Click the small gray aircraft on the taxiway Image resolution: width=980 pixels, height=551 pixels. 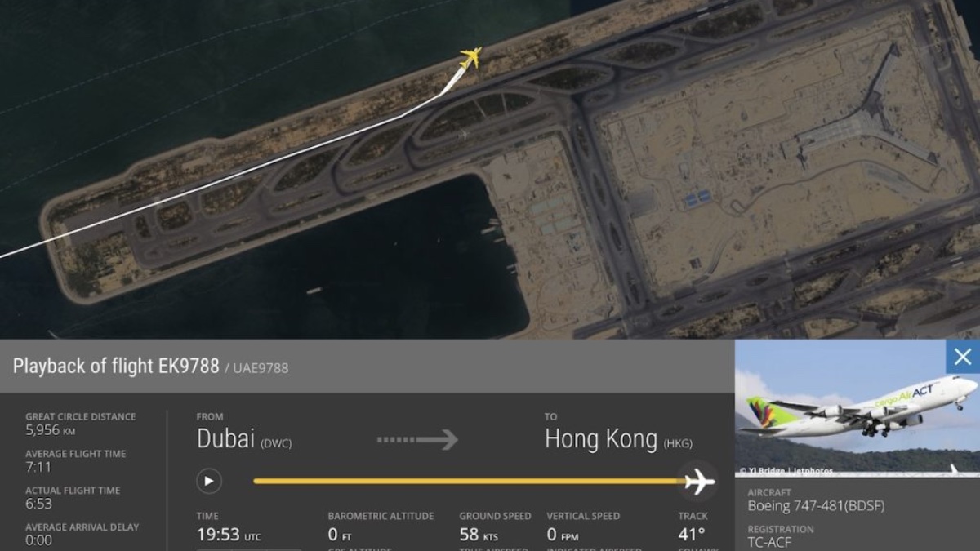coord(464,134)
